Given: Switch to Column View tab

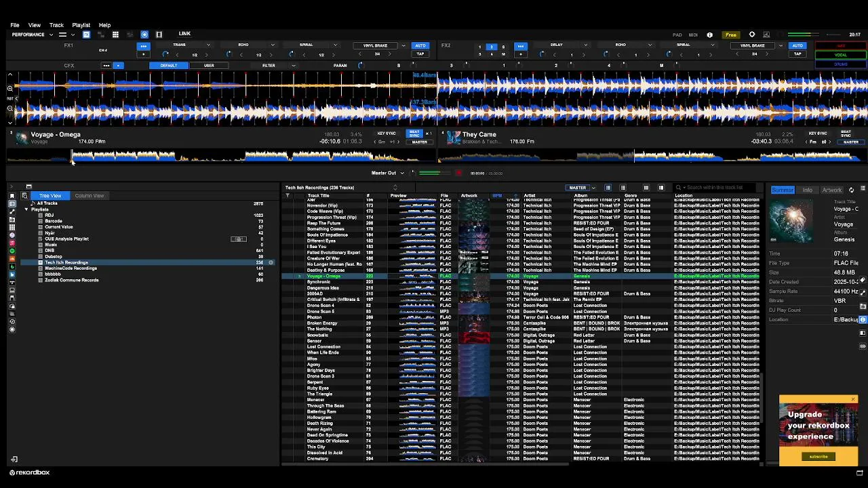Looking at the screenshot, I should 90,196.
